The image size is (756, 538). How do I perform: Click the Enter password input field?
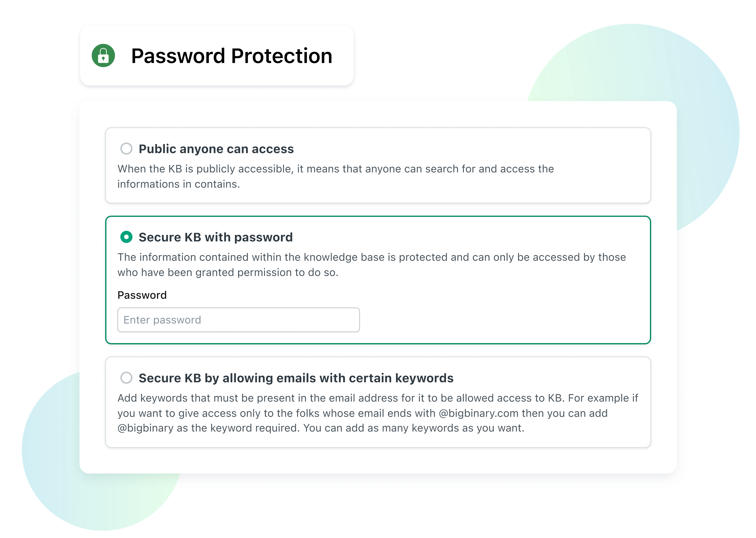(238, 320)
